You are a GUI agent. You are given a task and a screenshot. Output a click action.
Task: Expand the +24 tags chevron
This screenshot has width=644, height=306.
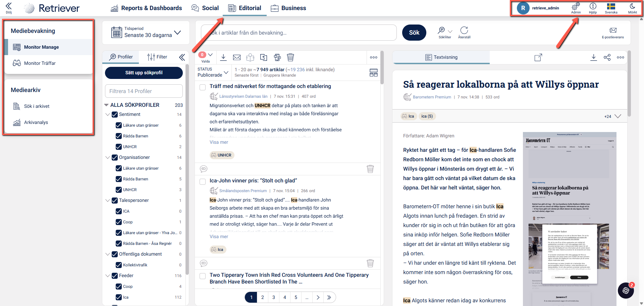(x=618, y=116)
